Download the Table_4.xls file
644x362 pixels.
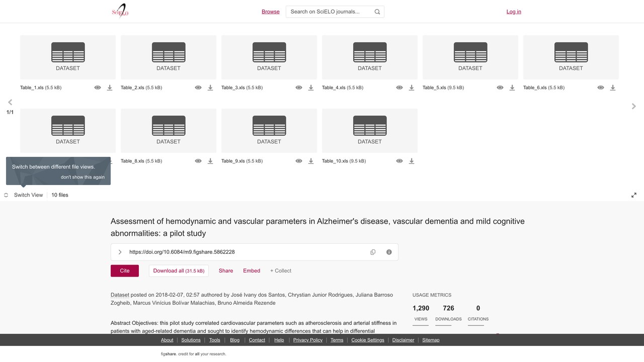click(412, 87)
